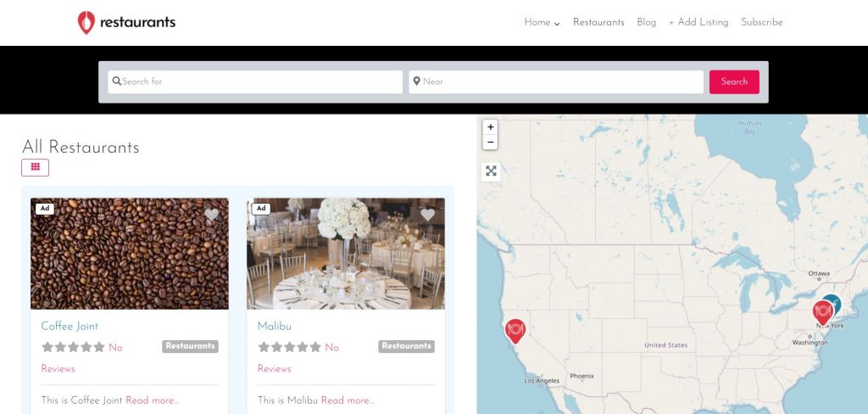Click the + Add Listing link
Screen dimensions: 868x414
698,23
